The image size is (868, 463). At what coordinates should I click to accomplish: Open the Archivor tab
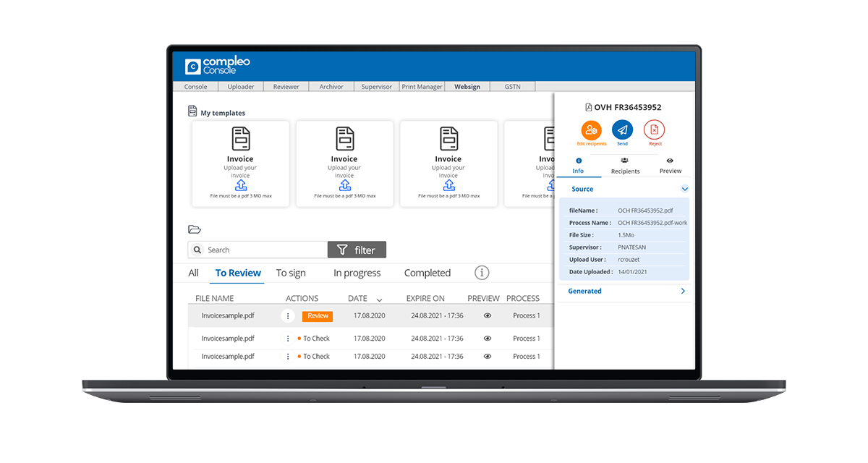point(331,87)
